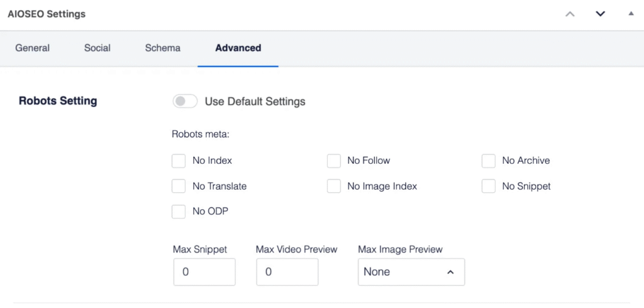The height and width of the screenshot is (308, 644).
Task: Check the No Translate option
Action: coord(179,186)
